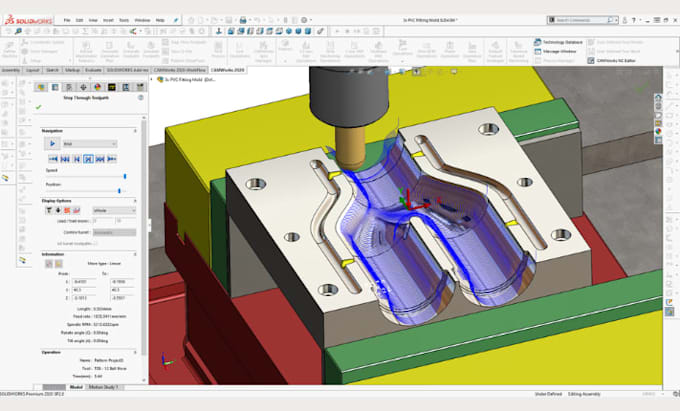Click second yellow icon in Information section
This screenshot has height=411, width=680.
click(58, 264)
